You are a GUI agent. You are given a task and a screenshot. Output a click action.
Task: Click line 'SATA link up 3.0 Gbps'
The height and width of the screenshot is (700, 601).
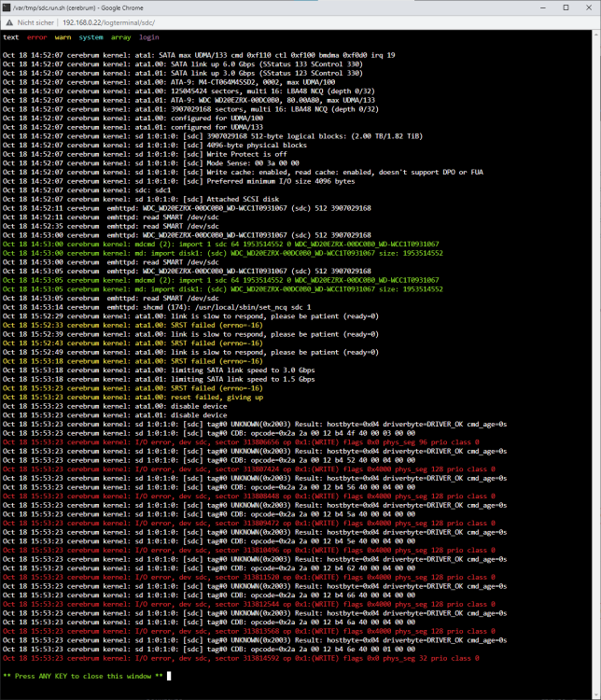[x=183, y=73]
